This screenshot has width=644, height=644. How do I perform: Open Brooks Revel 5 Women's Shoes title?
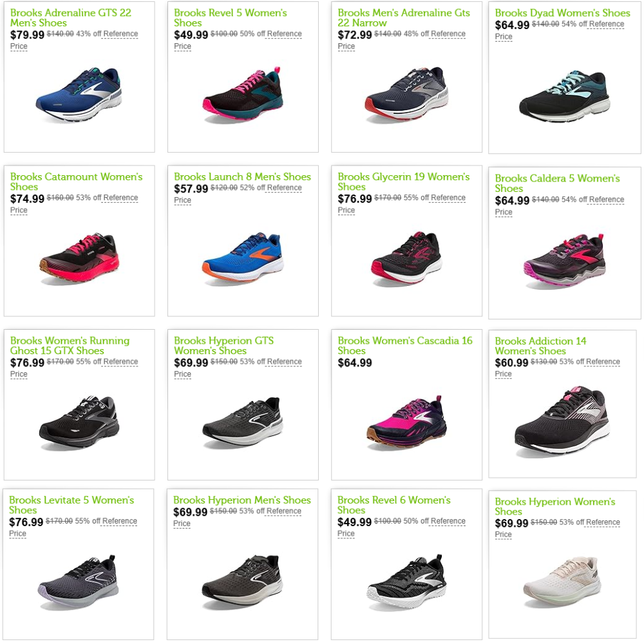230,17
